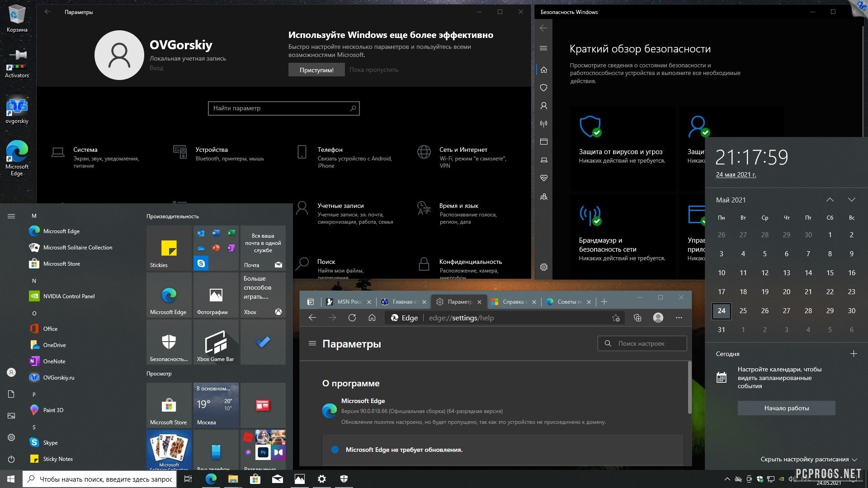Click Начало работы button in calendar panel
Image resolution: width=868 pixels, height=488 pixels.
pos(787,408)
